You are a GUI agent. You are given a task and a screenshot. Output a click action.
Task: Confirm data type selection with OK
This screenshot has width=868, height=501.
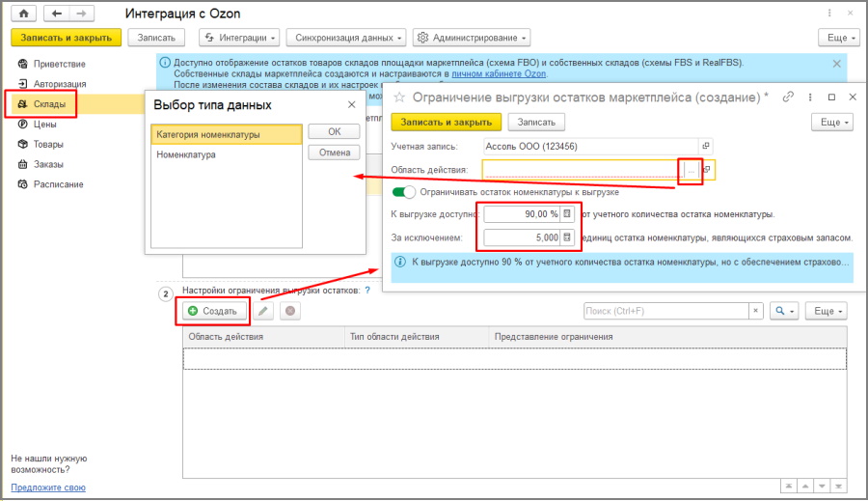334,131
